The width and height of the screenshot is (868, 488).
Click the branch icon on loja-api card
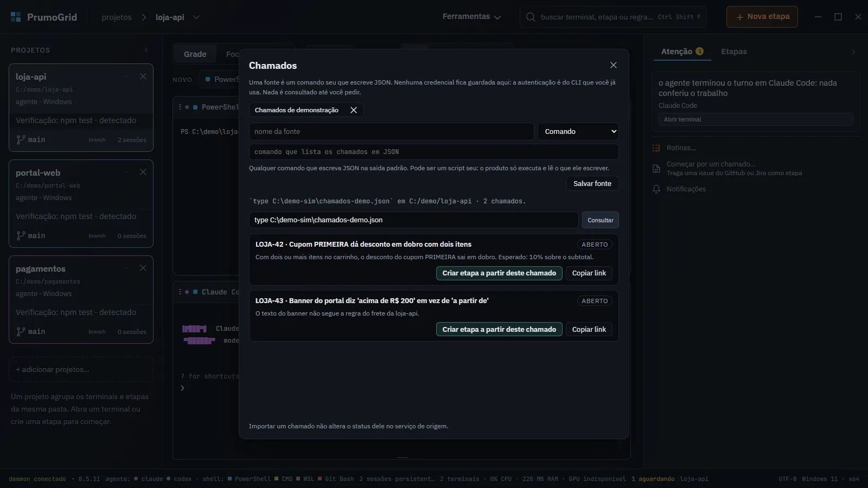[x=21, y=140]
